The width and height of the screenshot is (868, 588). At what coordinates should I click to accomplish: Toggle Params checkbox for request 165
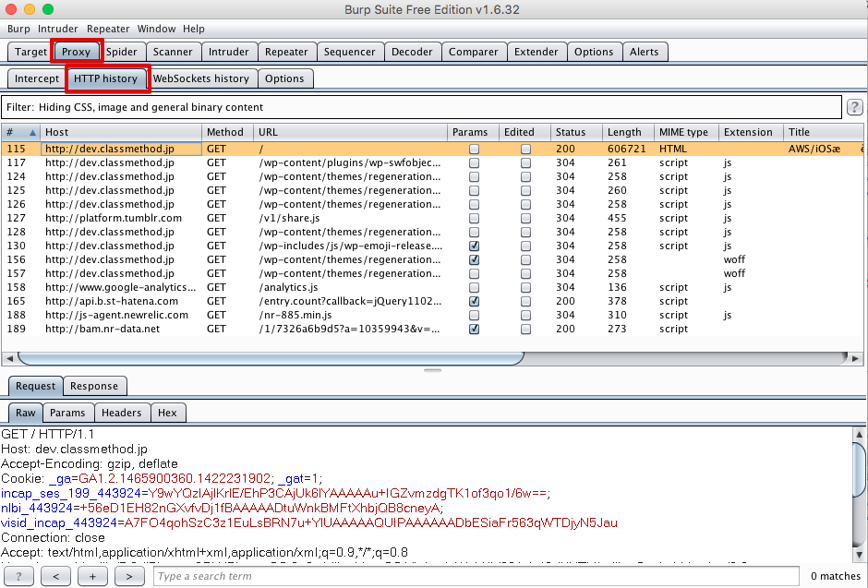pyautogui.click(x=474, y=301)
